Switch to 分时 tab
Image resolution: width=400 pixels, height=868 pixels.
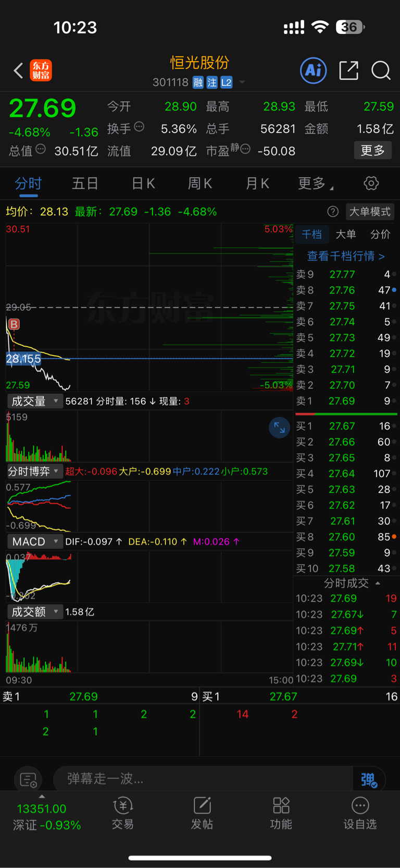(28, 184)
